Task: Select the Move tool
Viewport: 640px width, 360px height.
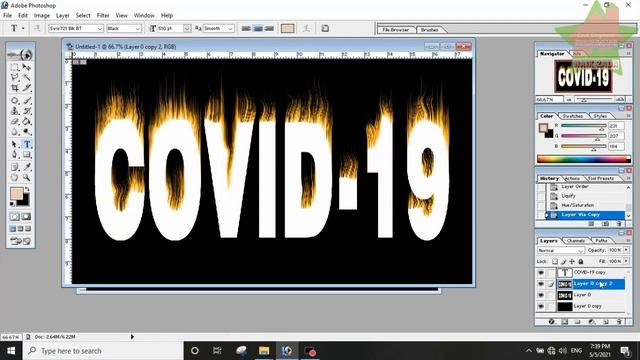Action: tap(27, 67)
